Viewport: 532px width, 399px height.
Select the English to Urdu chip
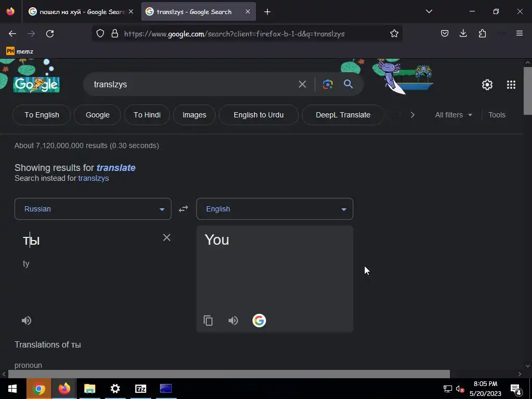tap(259, 115)
